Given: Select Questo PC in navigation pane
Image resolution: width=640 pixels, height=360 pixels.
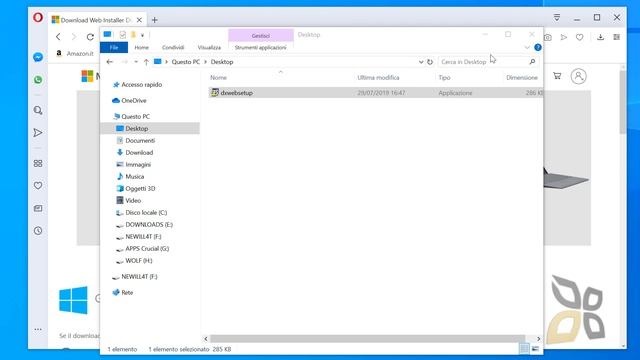Looking at the screenshot, I should click(x=136, y=116).
